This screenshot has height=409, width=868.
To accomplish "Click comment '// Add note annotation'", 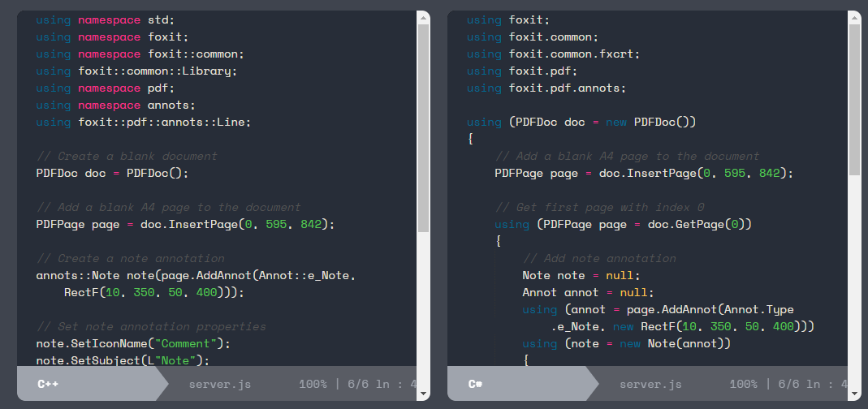I will click(x=599, y=258).
